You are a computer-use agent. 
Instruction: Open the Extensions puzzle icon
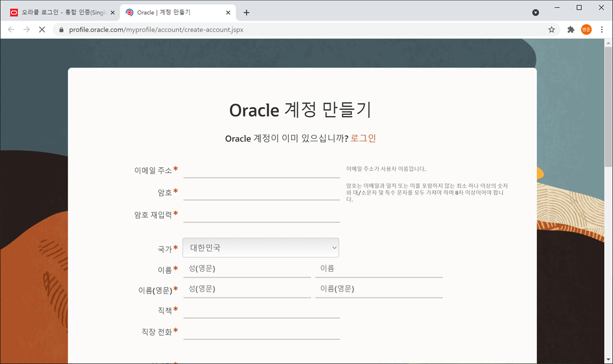click(x=571, y=29)
